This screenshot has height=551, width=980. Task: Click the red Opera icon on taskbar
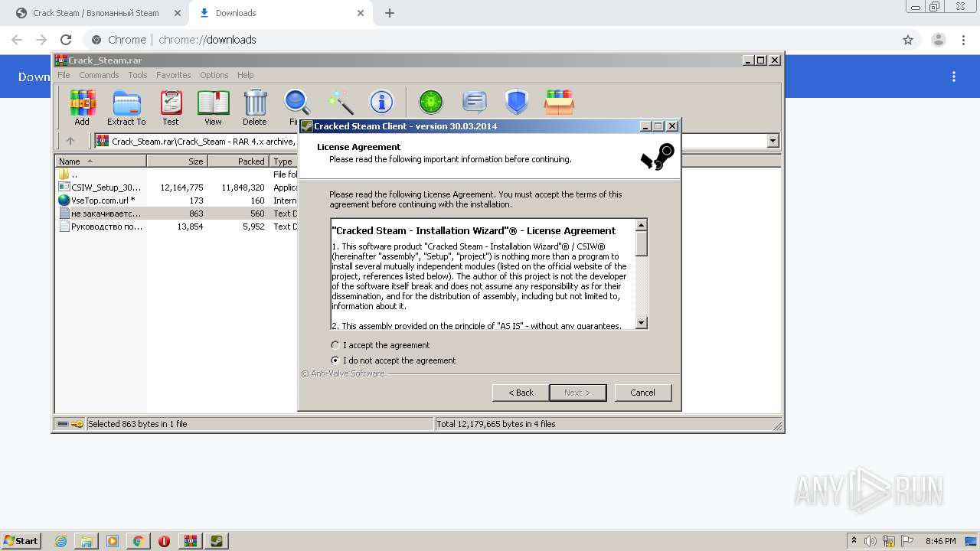pos(164,541)
